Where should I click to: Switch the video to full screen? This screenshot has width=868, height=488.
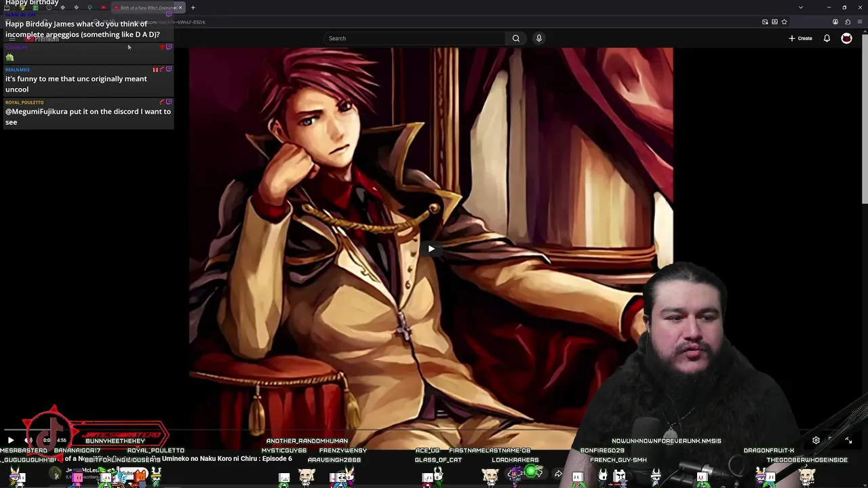(x=848, y=440)
